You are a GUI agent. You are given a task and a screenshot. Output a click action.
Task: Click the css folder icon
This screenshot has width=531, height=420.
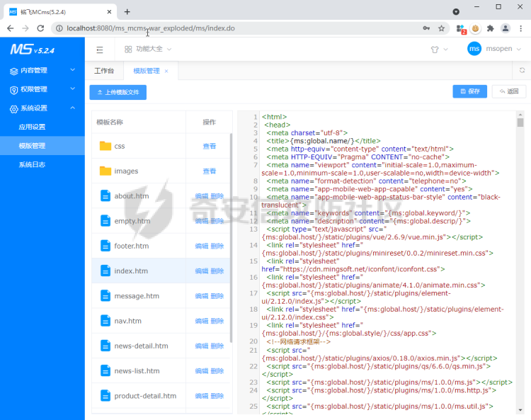105,146
